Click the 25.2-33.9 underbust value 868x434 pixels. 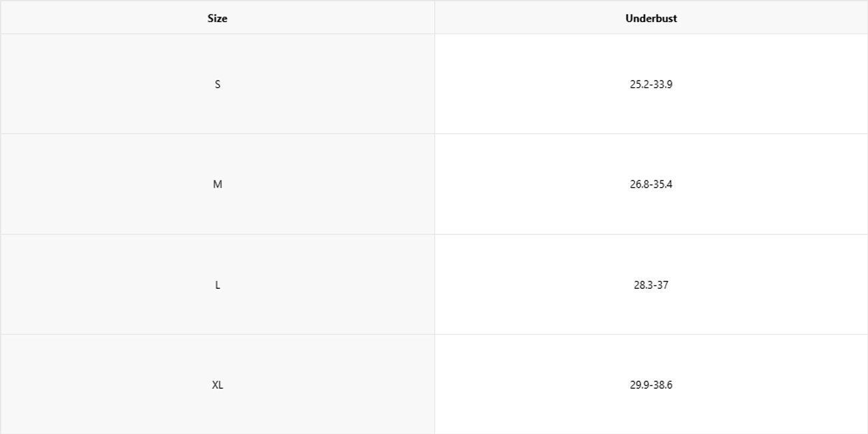[x=651, y=85]
